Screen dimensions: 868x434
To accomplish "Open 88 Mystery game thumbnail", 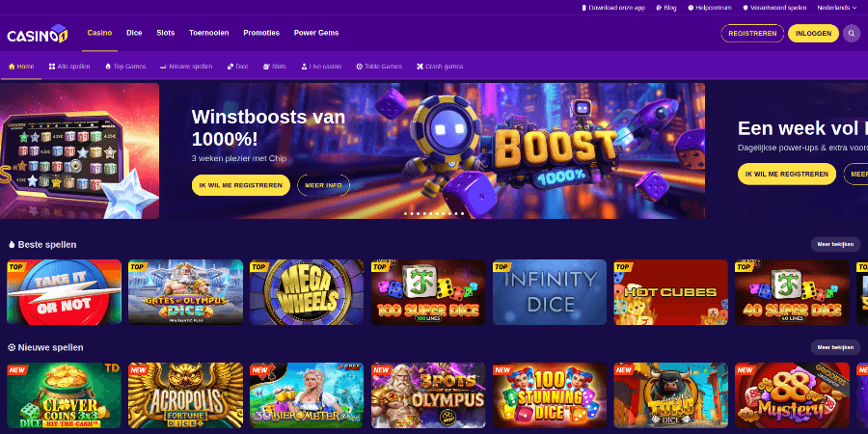I will (792, 395).
